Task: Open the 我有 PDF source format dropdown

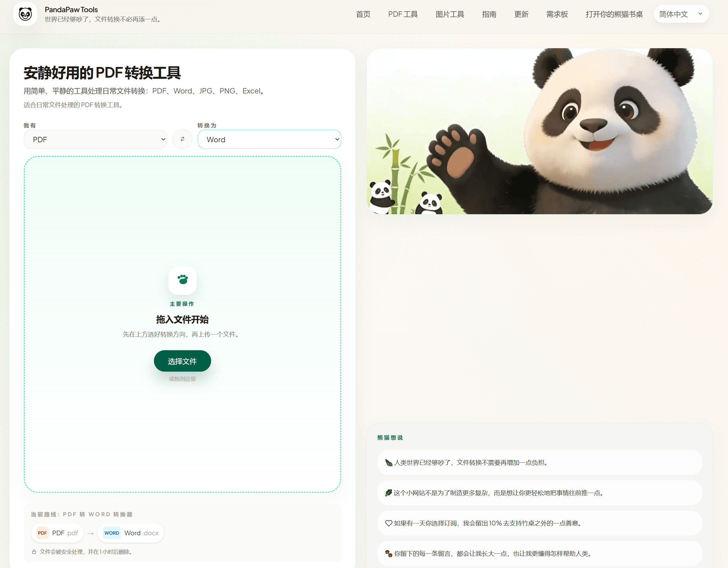Action: pos(95,139)
